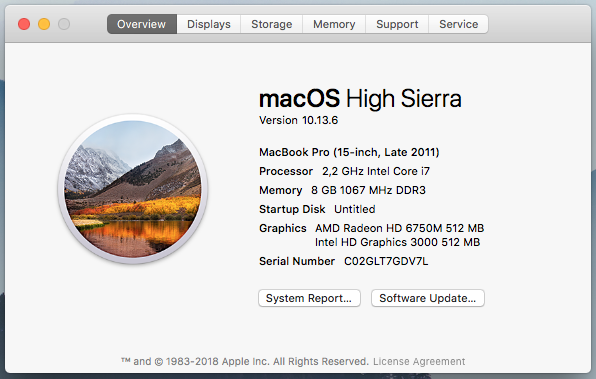This screenshot has width=596, height=379.
Task: Click the Serial Number label
Action: [297, 261]
